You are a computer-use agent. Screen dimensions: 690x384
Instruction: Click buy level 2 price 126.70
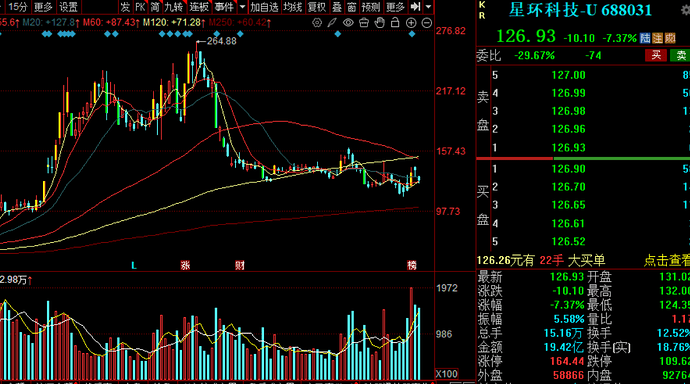coord(569,187)
